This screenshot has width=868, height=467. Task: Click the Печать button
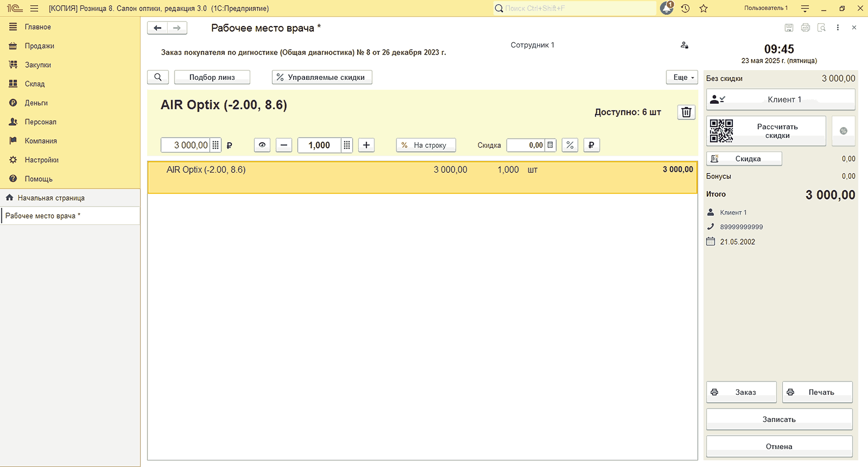tap(817, 392)
